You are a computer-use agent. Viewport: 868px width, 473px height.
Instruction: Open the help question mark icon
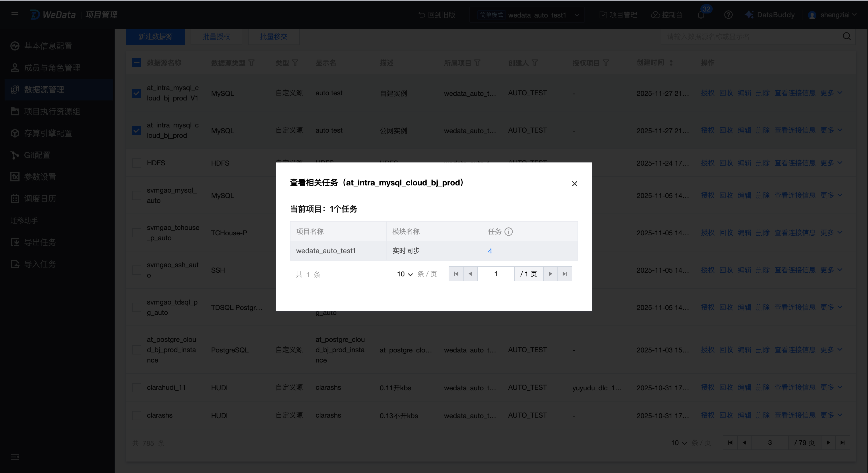[x=728, y=15]
